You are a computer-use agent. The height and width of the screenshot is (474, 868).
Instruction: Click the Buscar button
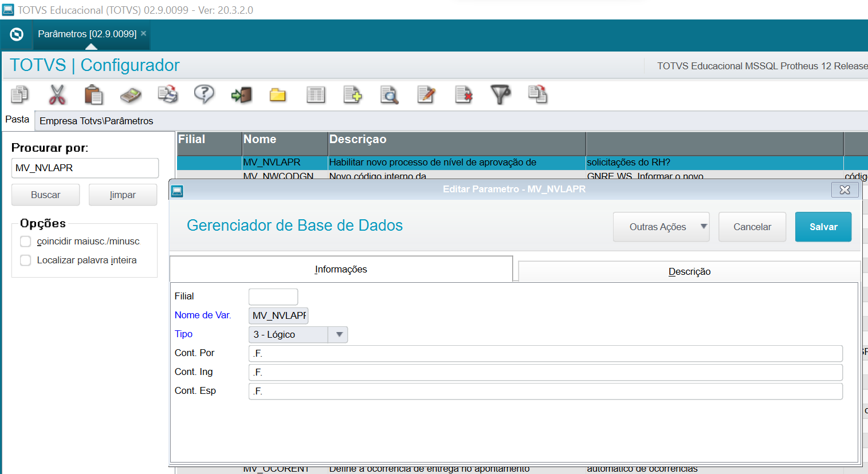tap(45, 195)
